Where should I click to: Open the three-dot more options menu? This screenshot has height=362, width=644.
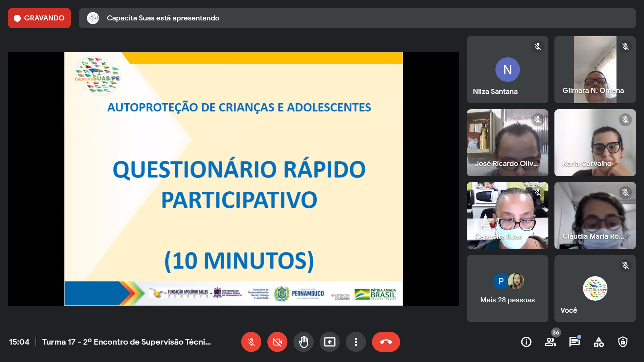point(356,342)
